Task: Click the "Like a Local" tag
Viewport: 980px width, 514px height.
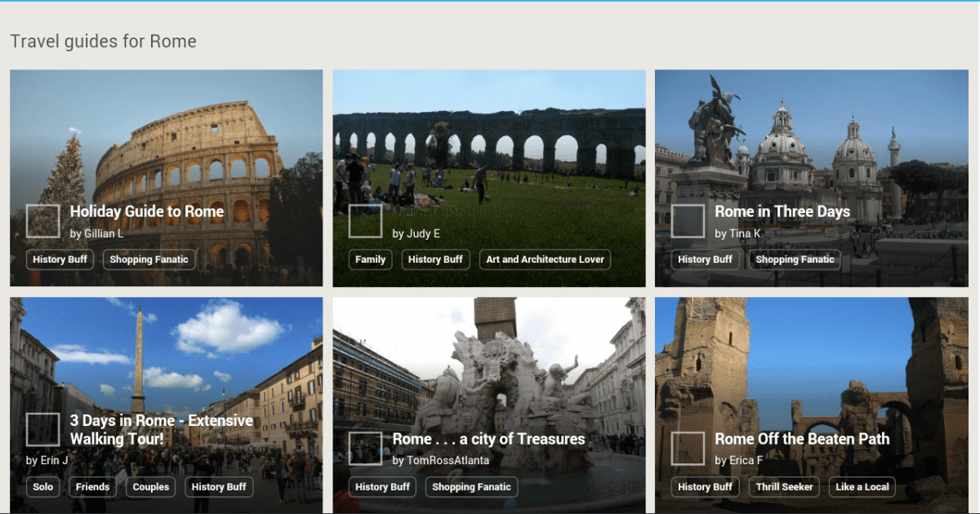Action: (862, 486)
